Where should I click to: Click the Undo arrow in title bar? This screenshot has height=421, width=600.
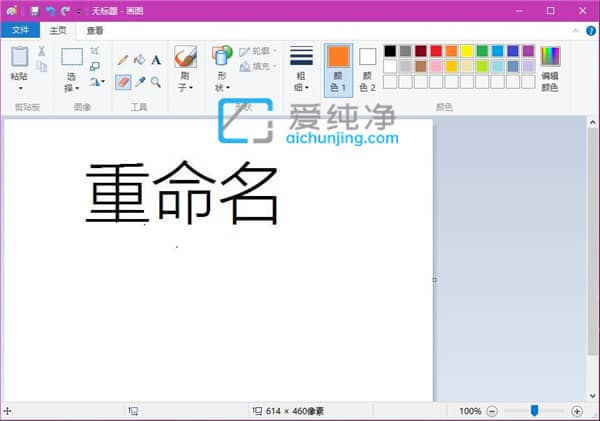(x=50, y=11)
